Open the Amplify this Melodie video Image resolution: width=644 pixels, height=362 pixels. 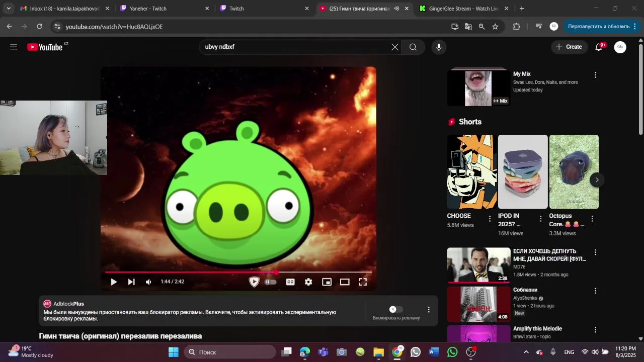(537, 329)
